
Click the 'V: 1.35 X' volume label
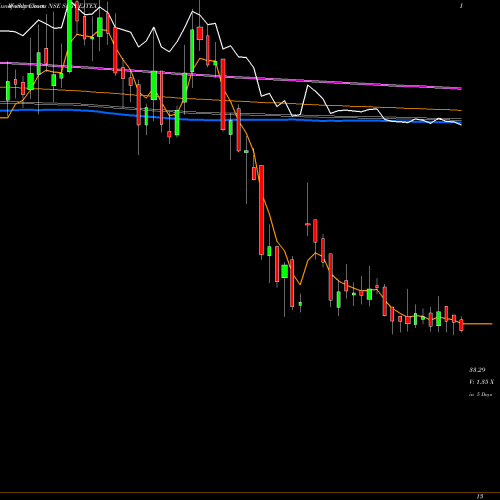point(482,382)
